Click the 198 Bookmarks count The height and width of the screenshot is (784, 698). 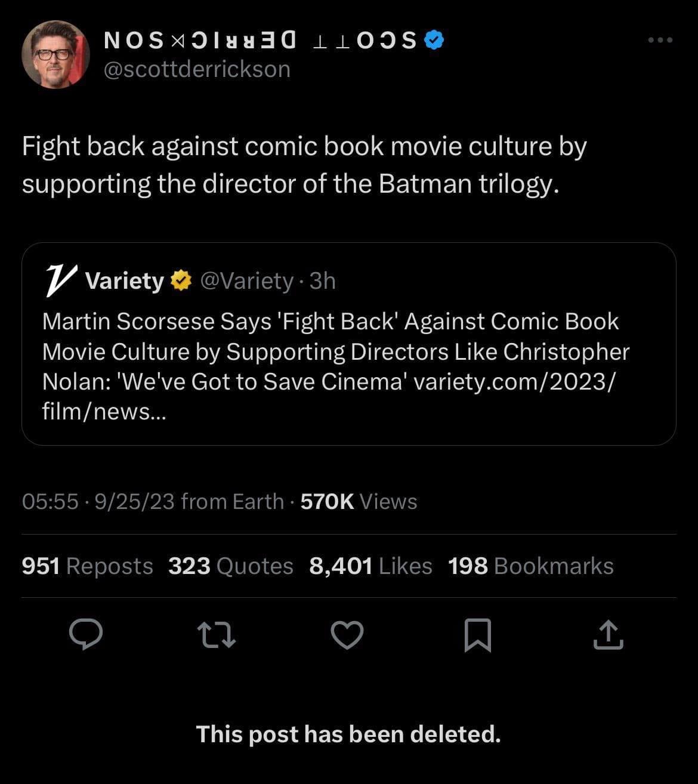[x=530, y=566]
